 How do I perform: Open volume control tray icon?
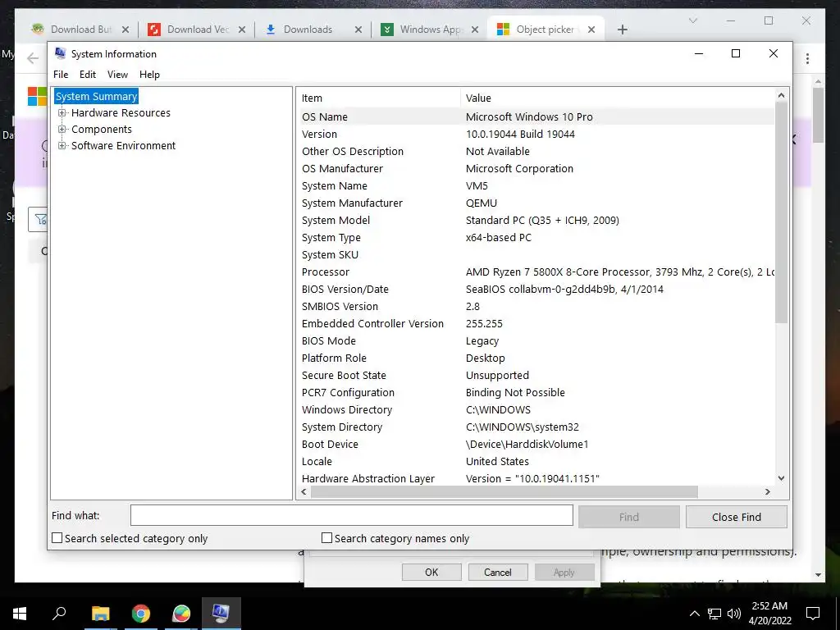(734, 614)
